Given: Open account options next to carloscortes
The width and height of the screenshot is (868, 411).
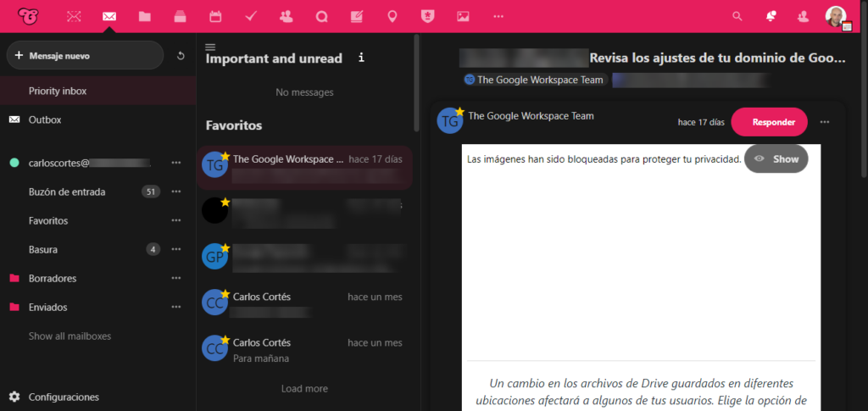Looking at the screenshot, I should pyautogui.click(x=176, y=163).
